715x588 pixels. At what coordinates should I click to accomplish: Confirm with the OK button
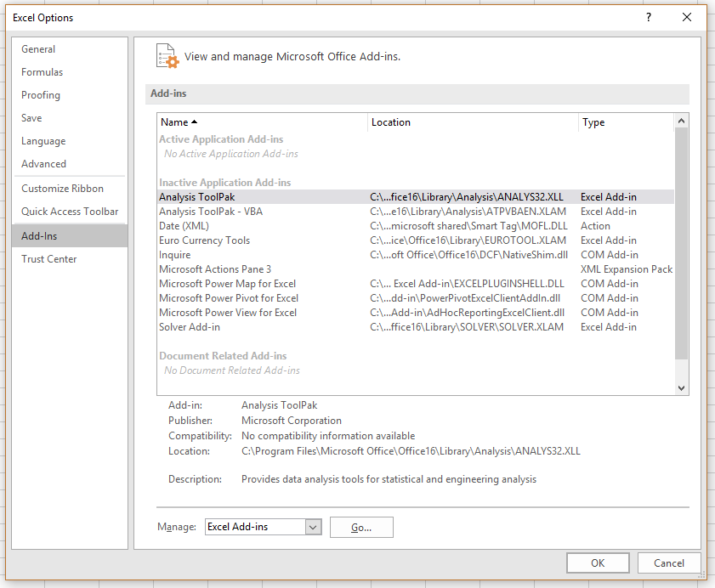[598, 563]
